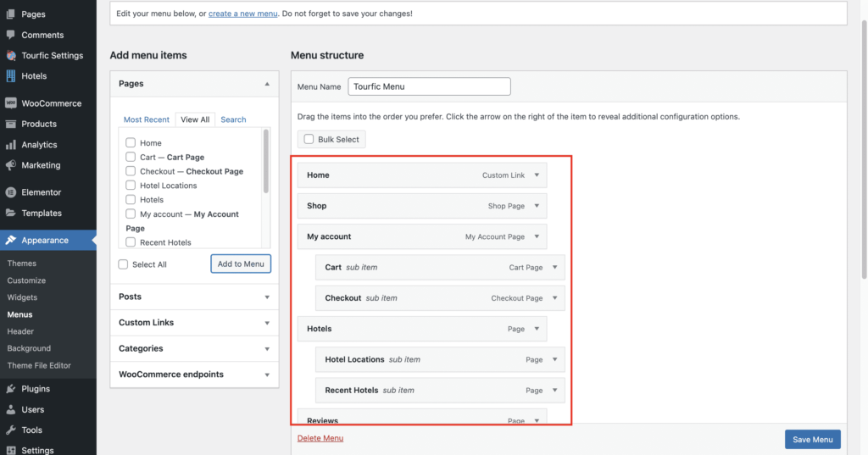This screenshot has height=455, width=868.
Task: Tick the Checkout — Checkout Page checkbox
Action: pyautogui.click(x=131, y=171)
